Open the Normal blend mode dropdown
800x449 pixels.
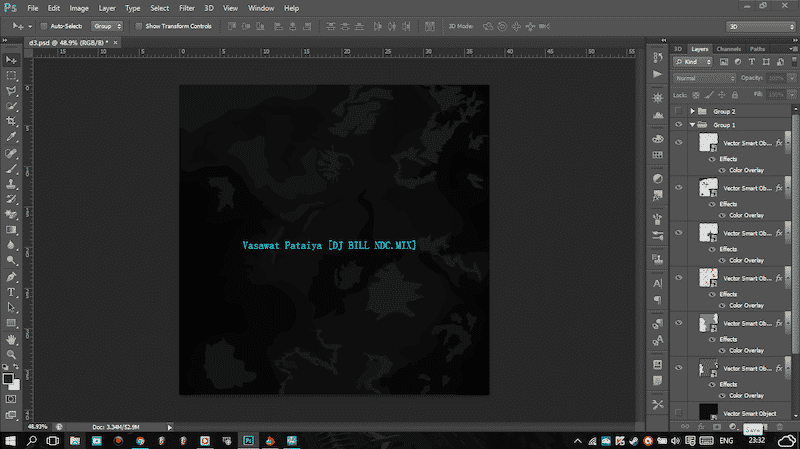pyautogui.click(x=704, y=78)
